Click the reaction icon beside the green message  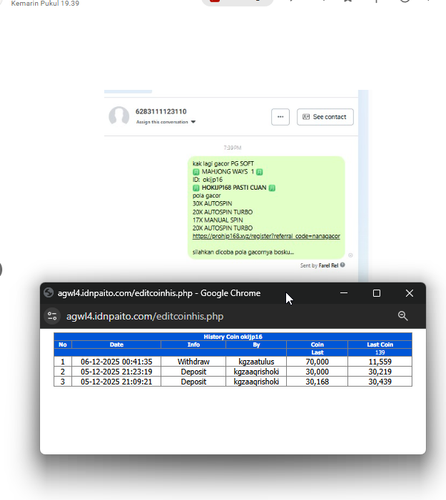pos(350,255)
